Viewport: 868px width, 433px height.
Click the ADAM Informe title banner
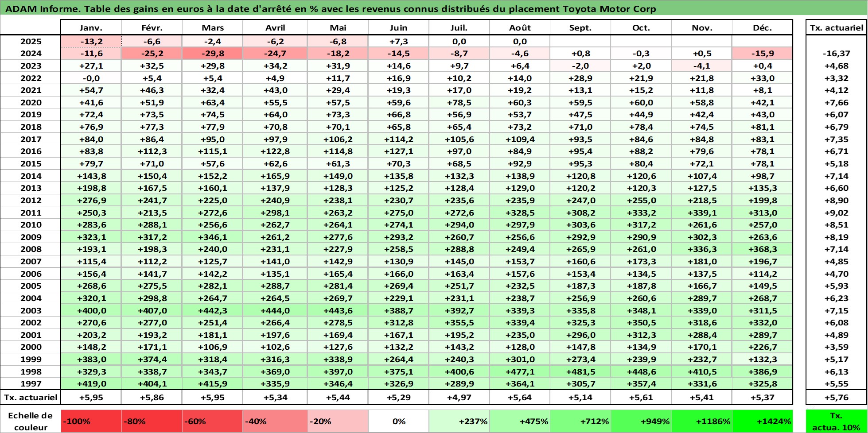coord(434,8)
